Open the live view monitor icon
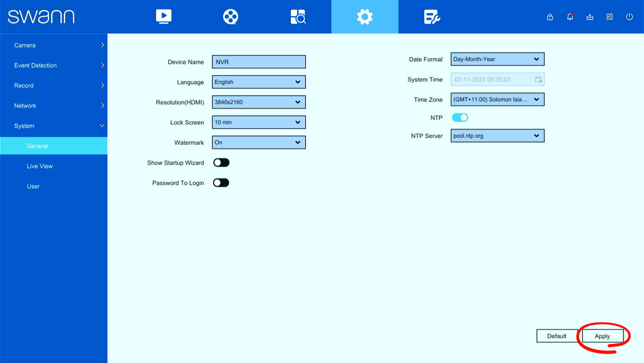The image size is (644, 363). click(163, 17)
